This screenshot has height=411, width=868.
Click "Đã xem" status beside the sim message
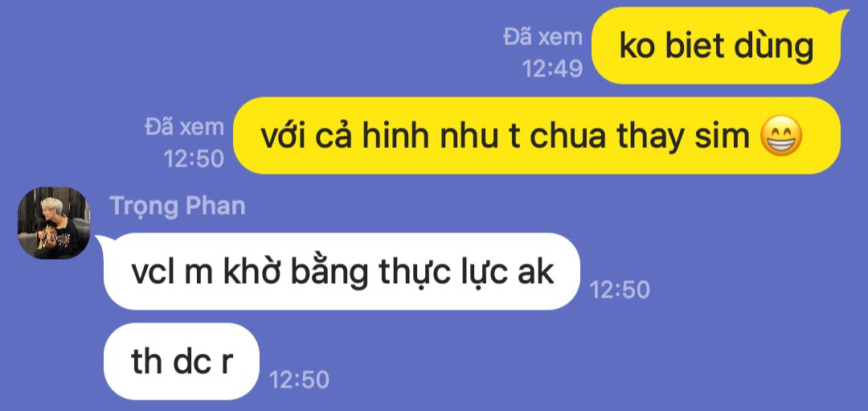click(x=184, y=127)
